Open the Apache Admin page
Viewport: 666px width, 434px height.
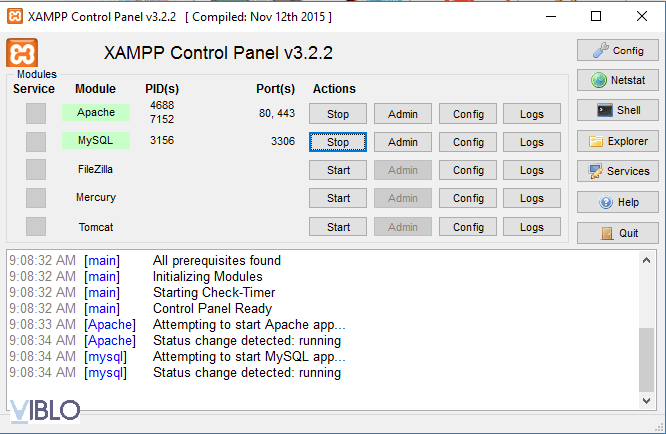click(403, 114)
